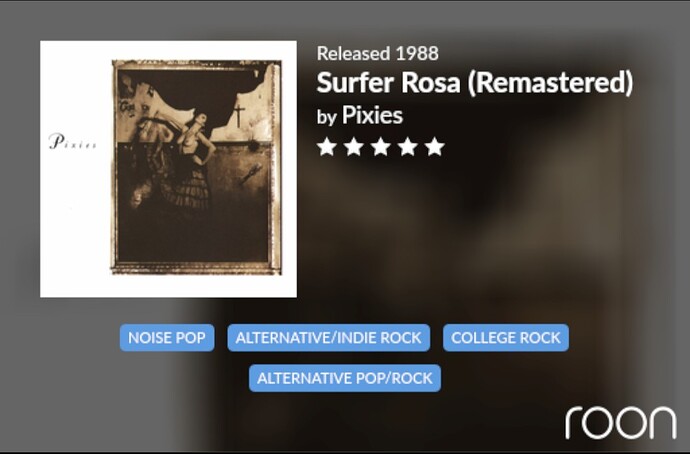
Task: Open the NOISE POP genre tag
Action: (x=167, y=338)
